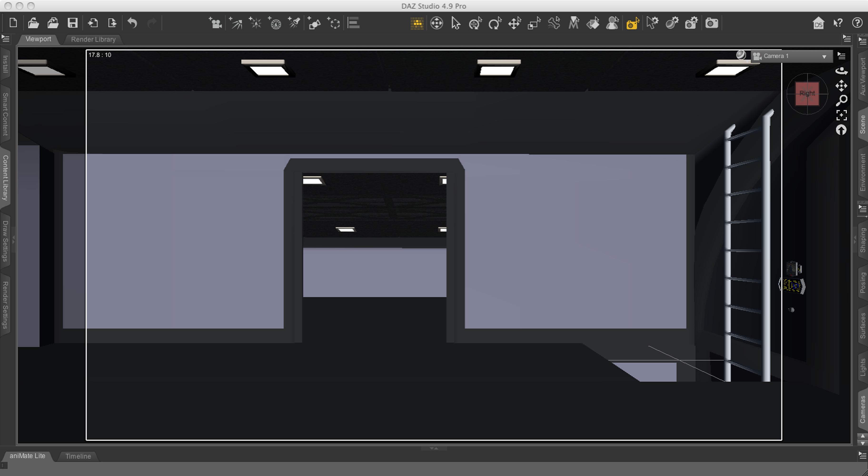The image size is (868, 476).
Task: Open the viewport options menu beside camera selector
Action: pyautogui.click(x=841, y=56)
